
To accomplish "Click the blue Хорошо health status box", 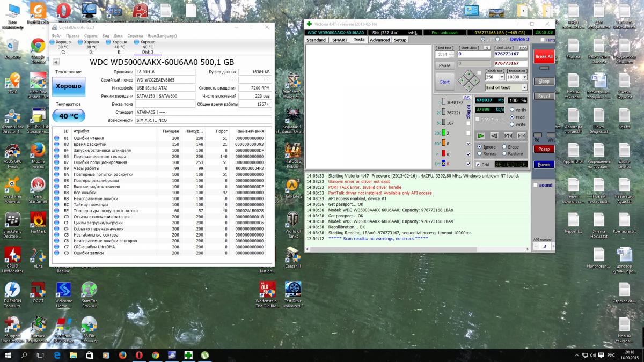I will (x=69, y=86).
